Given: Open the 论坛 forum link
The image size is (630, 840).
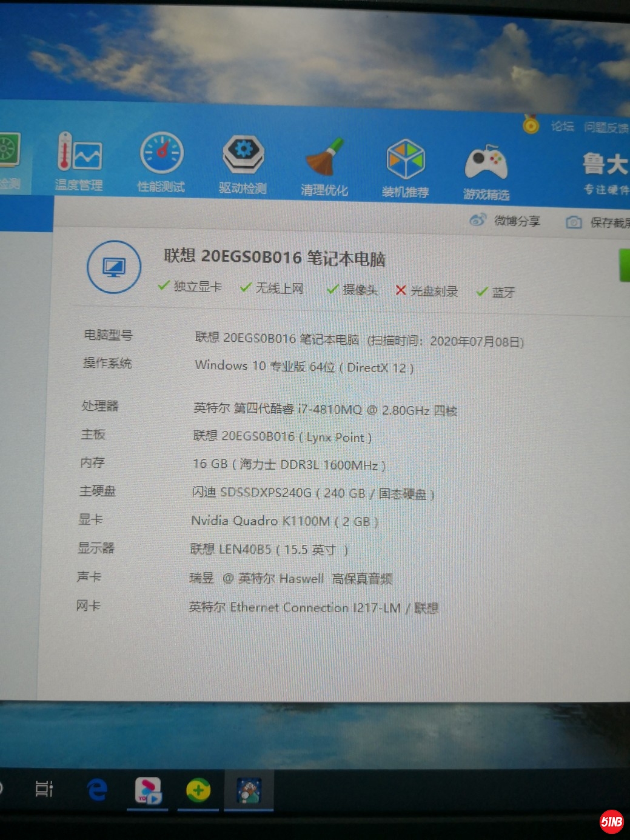Looking at the screenshot, I should click(x=562, y=126).
